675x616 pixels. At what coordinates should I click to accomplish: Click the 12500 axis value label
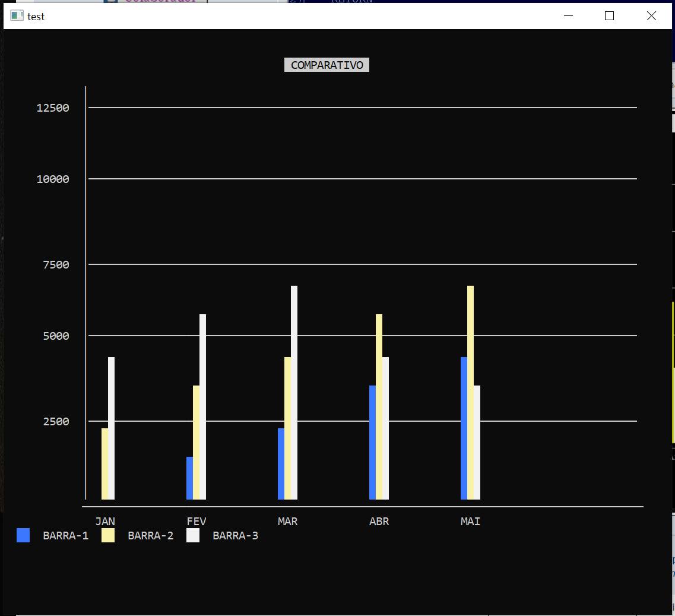(53, 108)
